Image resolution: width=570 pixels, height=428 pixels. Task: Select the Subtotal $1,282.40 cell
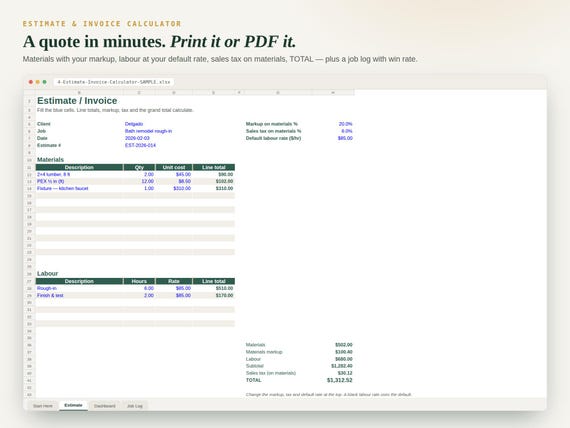(342, 366)
